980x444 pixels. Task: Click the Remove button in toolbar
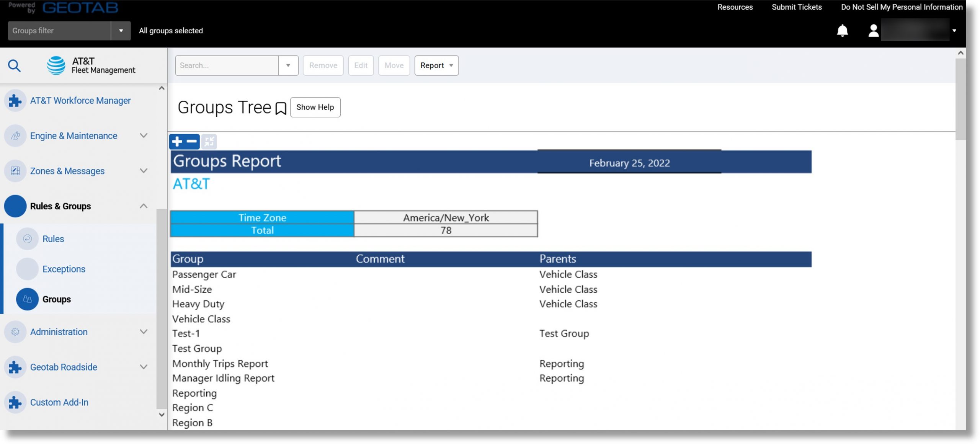click(323, 65)
